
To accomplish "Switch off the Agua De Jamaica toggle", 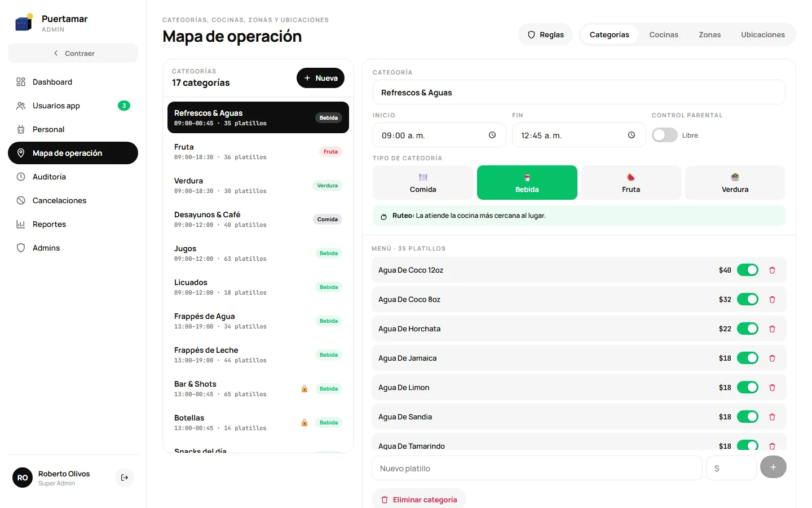I will (748, 358).
